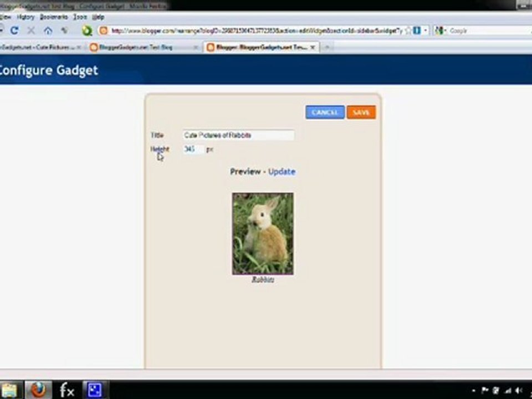532x399 pixels.
Task: Go to the browser Home icon
Action: (48, 31)
